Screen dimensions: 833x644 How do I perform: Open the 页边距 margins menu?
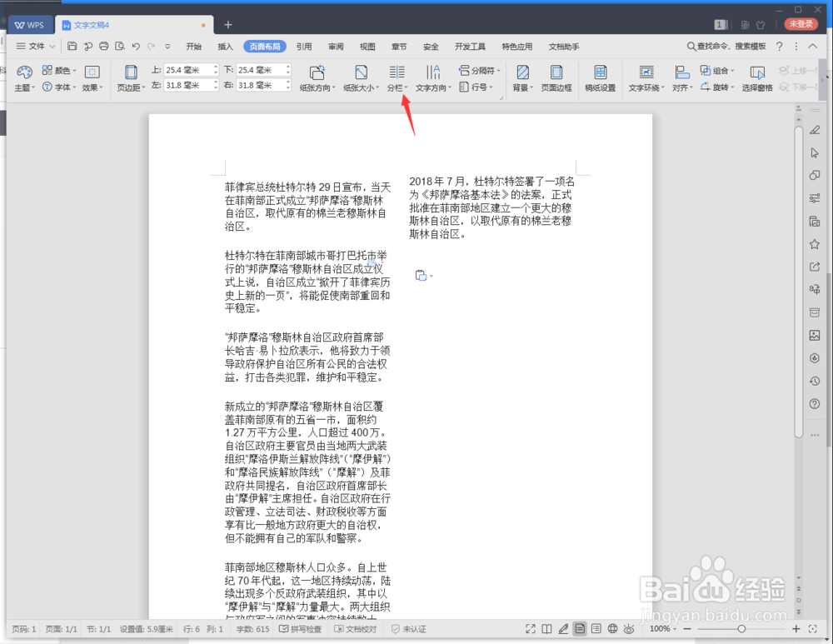[x=131, y=78]
